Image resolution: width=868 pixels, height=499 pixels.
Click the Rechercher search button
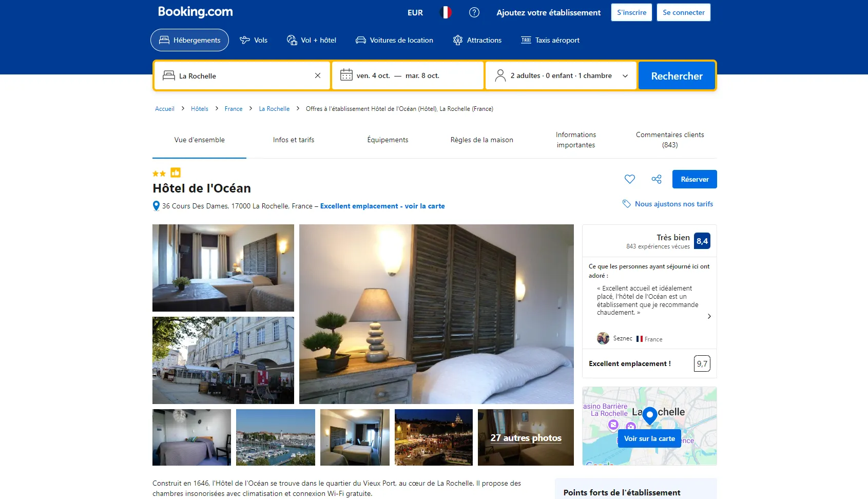click(677, 76)
